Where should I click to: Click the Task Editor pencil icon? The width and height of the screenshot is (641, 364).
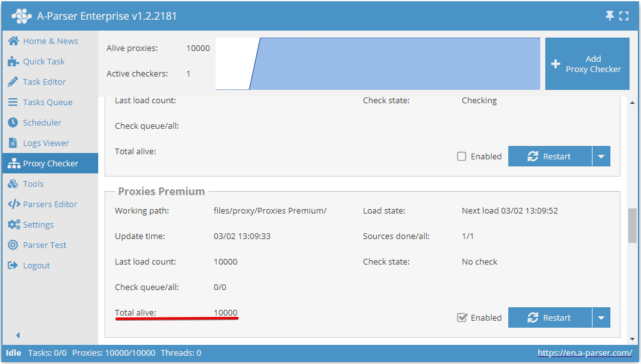13,82
